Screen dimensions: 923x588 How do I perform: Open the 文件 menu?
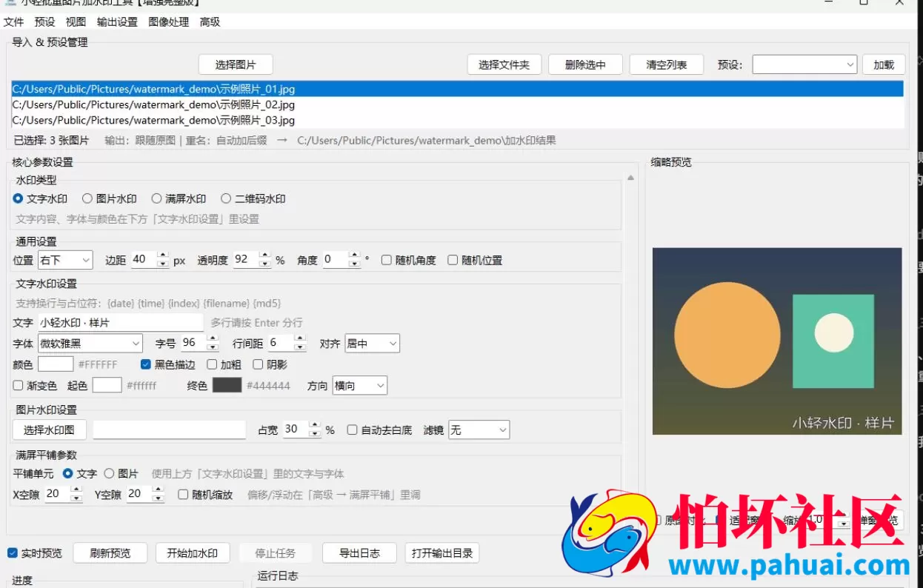(13, 22)
